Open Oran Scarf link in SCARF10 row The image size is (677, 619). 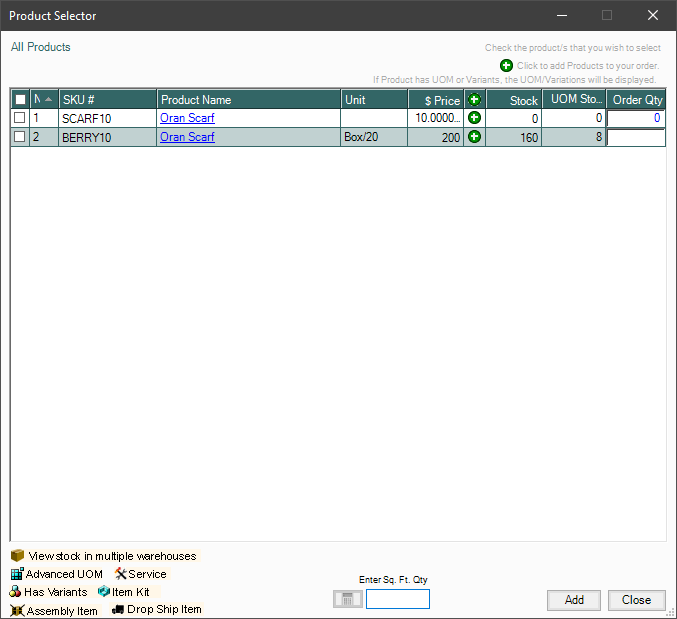tap(187, 118)
